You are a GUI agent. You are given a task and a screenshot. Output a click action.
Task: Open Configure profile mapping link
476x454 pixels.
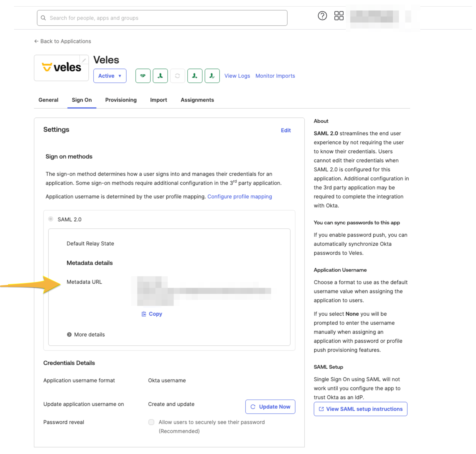coord(240,197)
